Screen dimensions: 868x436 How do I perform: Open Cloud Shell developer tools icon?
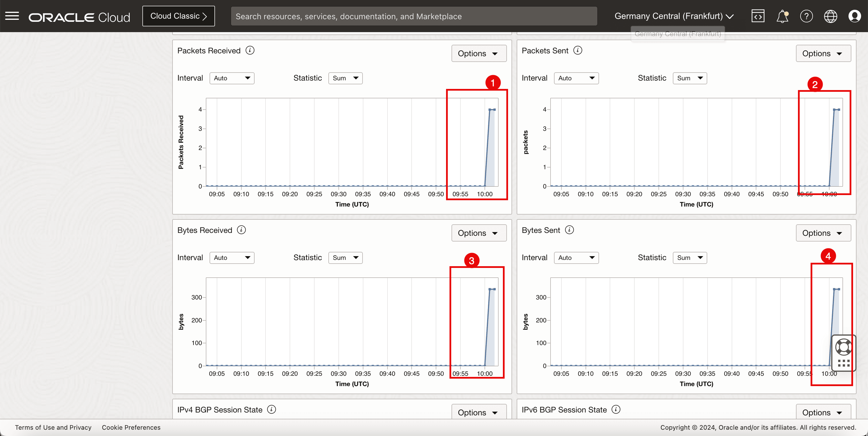tap(757, 16)
